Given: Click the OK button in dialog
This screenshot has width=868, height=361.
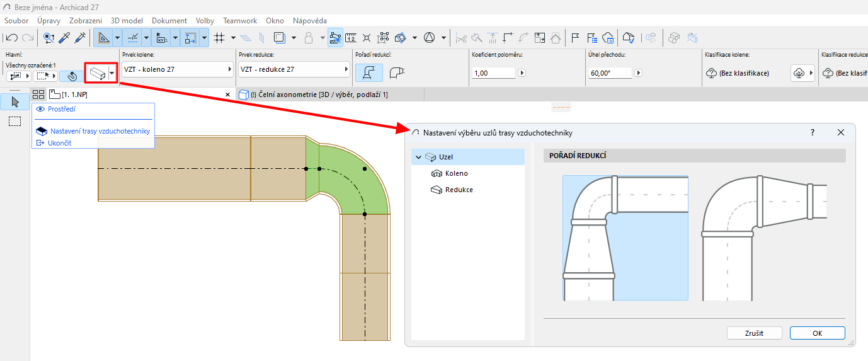Looking at the screenshot, I should pyautogui.click(x=817, y=333).
